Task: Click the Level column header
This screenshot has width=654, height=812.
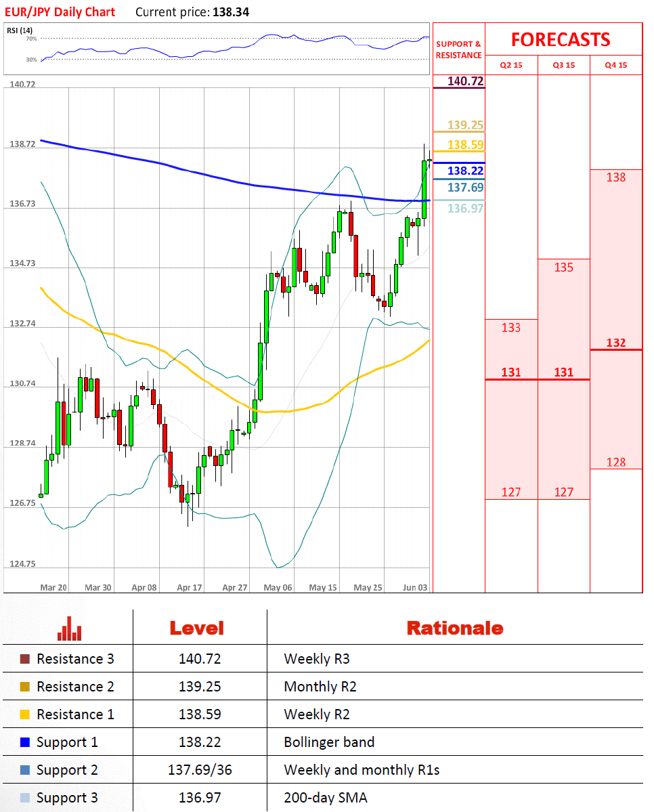Action: tap(197, 628)
